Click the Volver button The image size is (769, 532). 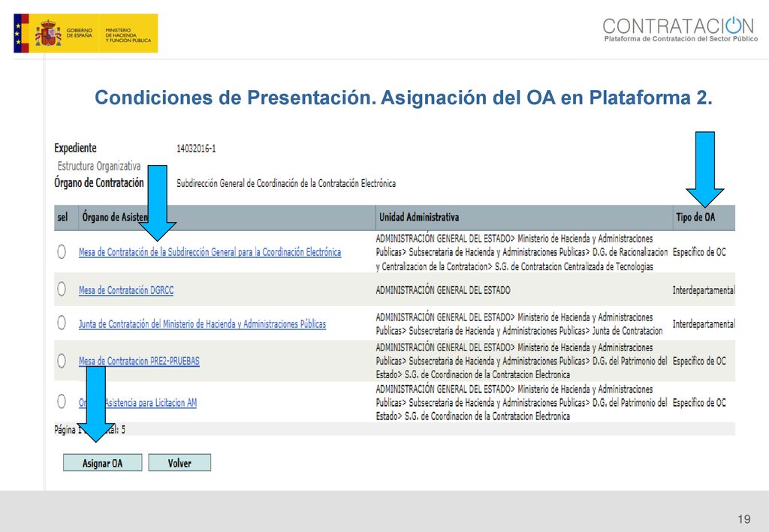(x=179, y=463)
